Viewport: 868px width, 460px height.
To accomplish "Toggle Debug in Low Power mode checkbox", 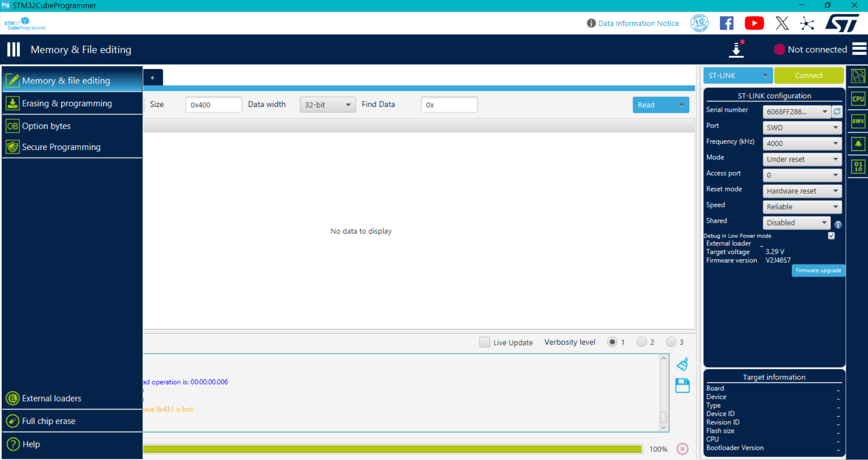I will 831,236.
